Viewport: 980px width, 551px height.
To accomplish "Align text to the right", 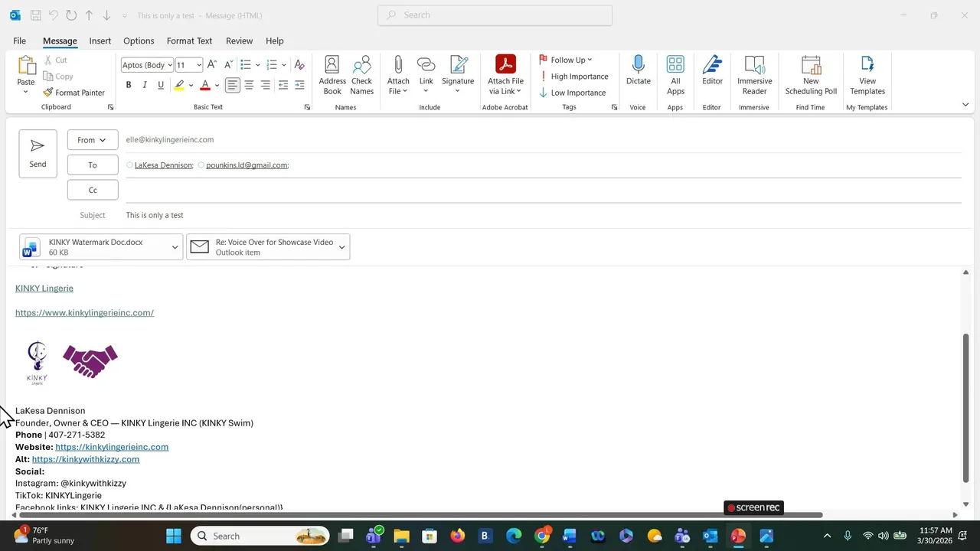I will click(266, 85).
